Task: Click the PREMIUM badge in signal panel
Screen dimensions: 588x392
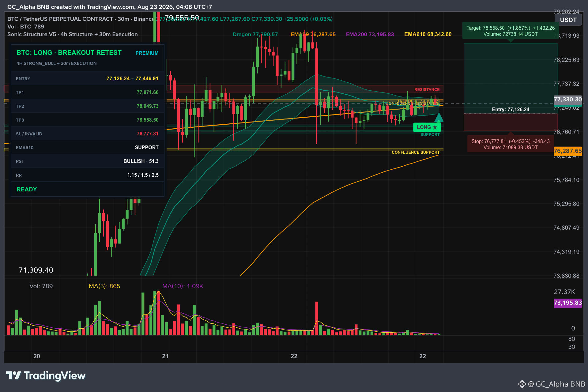Action: click(x=147, y=53)
